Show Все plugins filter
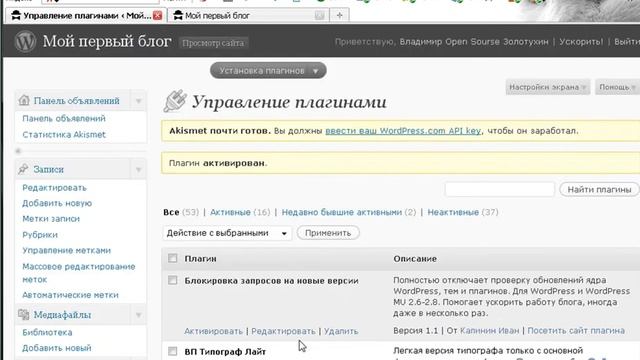Screen dimensions: 640x360 pyautogui.click(x=171, y=212)
